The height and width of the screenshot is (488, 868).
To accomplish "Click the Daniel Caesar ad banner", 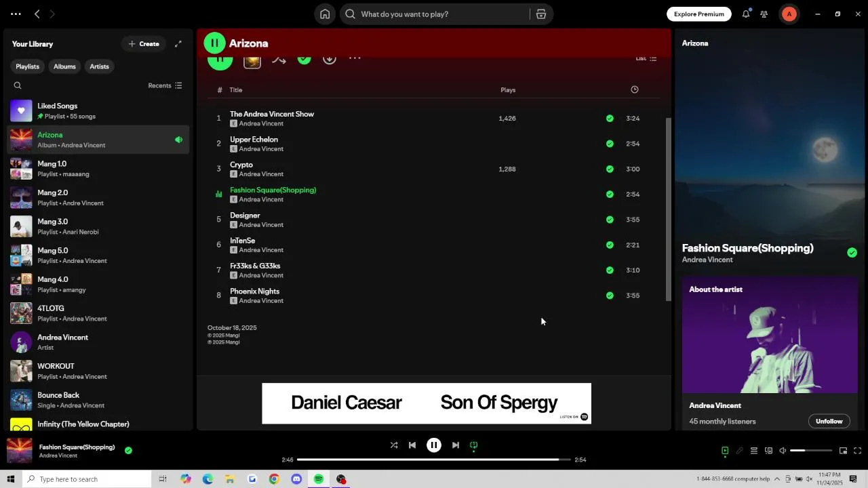I will (x=427, y=403).
